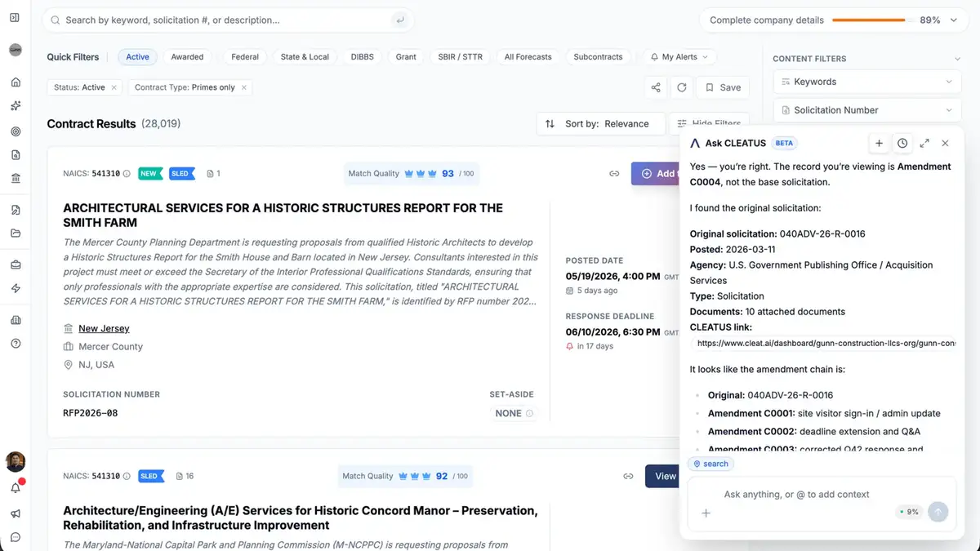Screen dimensions: 980x551
Task: Remove Contract Type: Primes only chip
Action: pos(243,87)
